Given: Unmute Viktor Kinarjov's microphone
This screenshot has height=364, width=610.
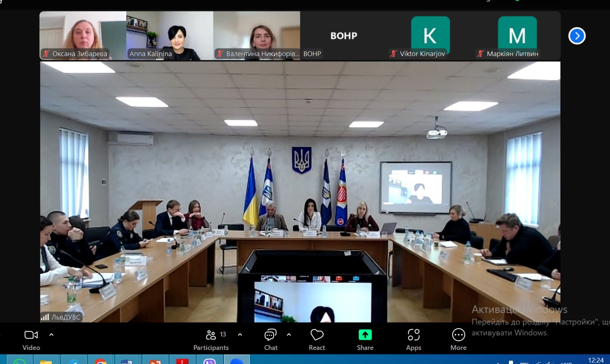Looking at the screenshot, I should click(393, 54).
